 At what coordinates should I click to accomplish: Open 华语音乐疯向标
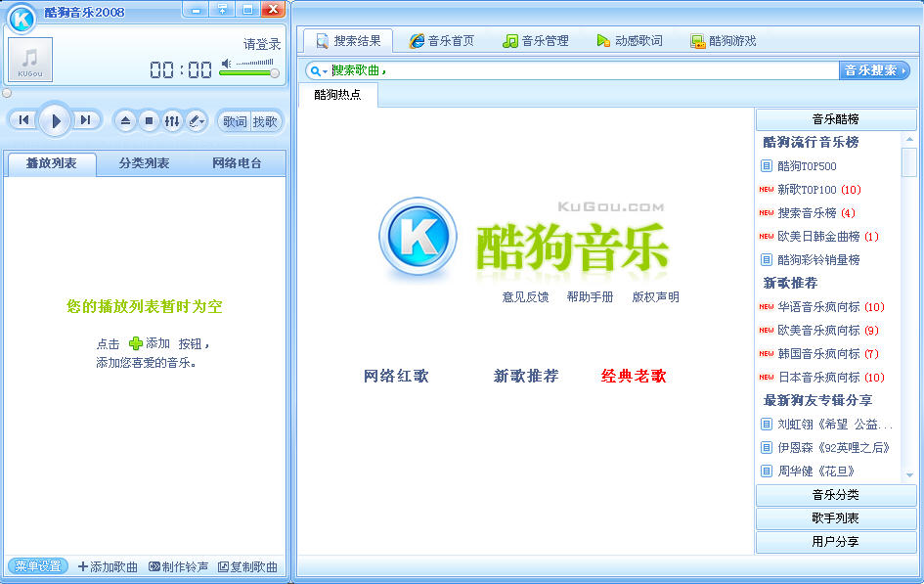point(831,307)
